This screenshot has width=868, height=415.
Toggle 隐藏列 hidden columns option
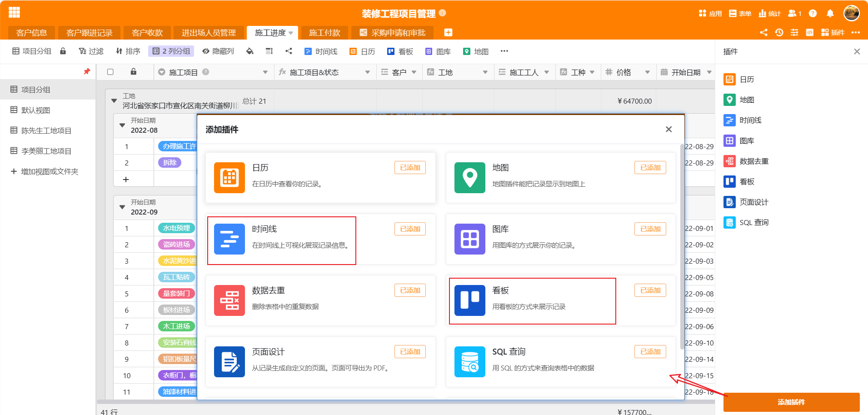click(218, 51)
